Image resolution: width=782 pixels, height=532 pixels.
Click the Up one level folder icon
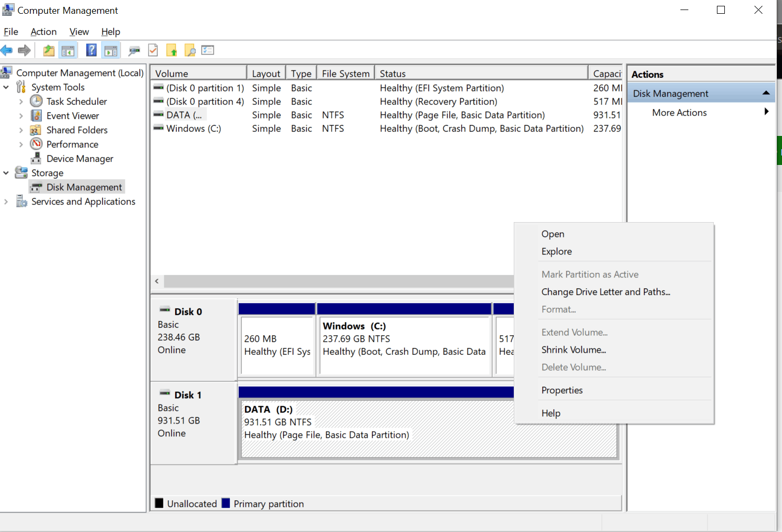pyautogui.click(x=49, y=51)
